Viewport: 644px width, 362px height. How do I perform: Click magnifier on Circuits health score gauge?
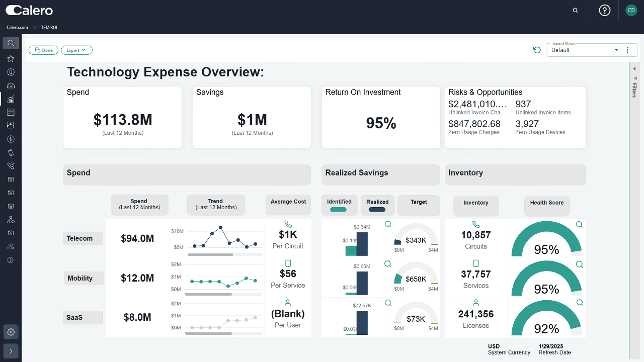(580, 225)
